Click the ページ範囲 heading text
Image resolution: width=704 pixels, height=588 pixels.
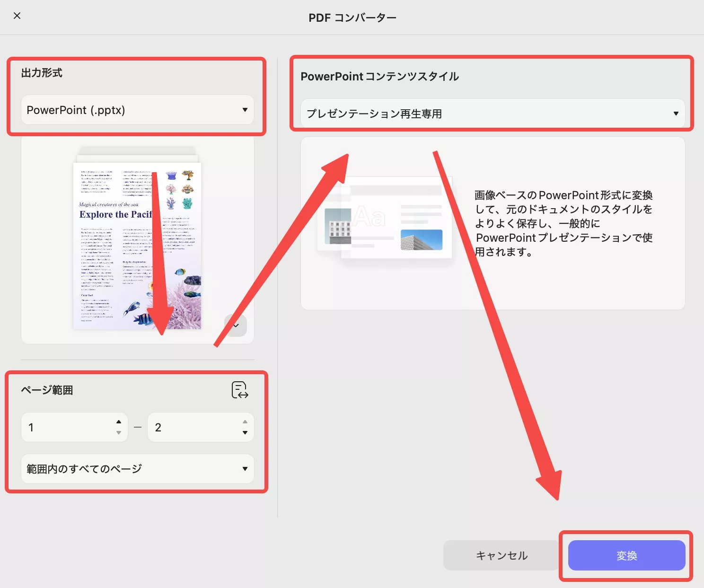pyautogui.click(x=47, y=390)
